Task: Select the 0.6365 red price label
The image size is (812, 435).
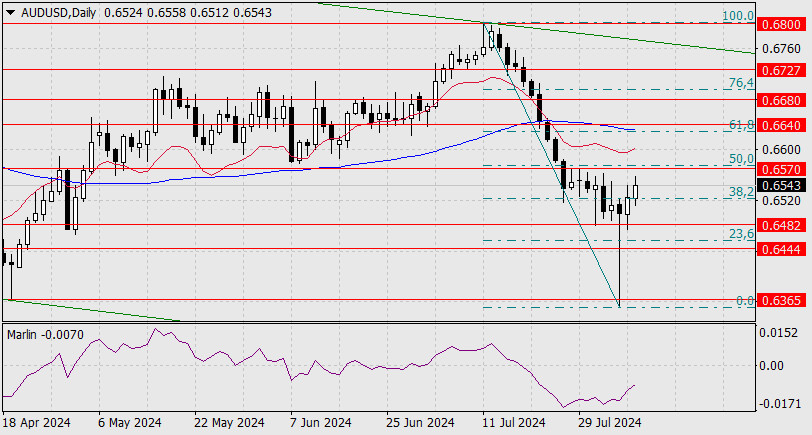Action: click(x=782, y=300)
